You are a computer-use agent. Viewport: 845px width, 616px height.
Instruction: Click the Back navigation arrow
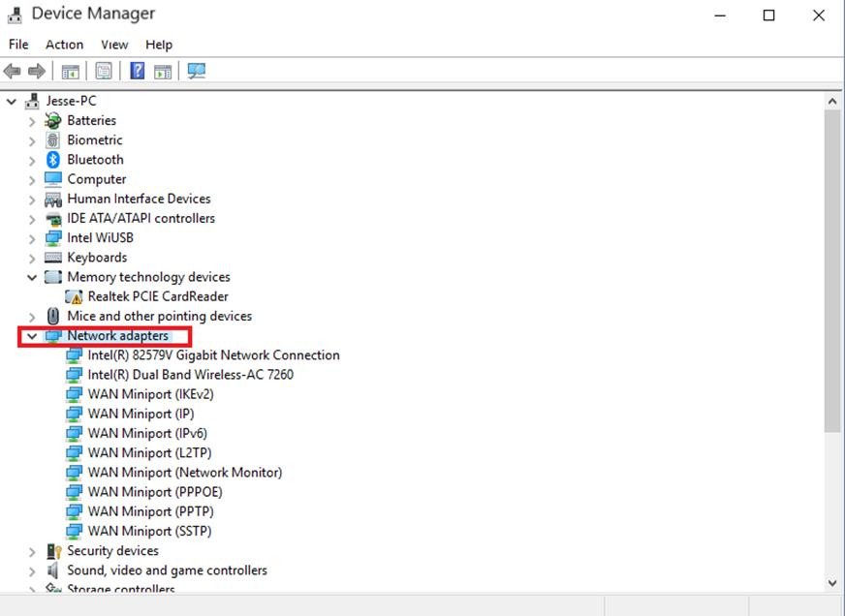[12, 70]
